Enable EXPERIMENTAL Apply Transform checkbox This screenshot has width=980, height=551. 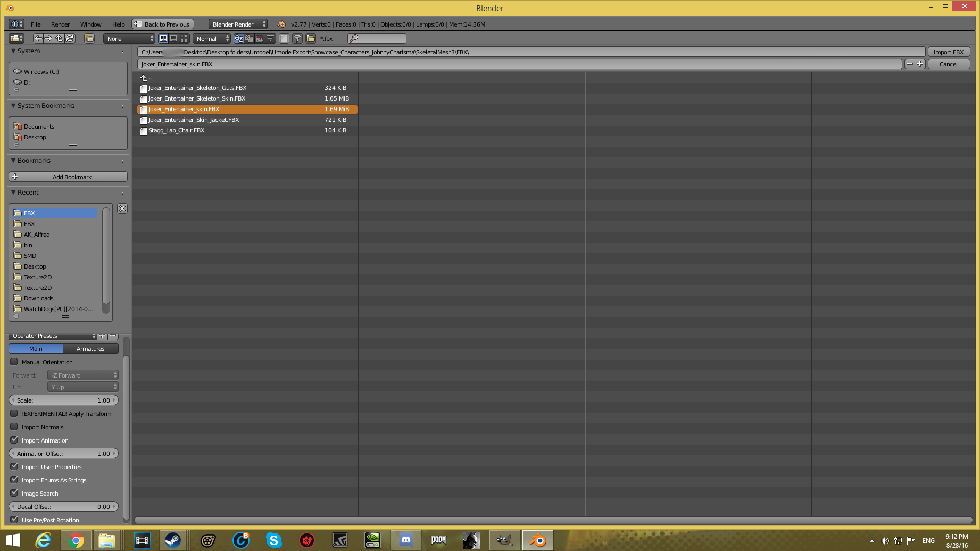(x=14, y=413)
